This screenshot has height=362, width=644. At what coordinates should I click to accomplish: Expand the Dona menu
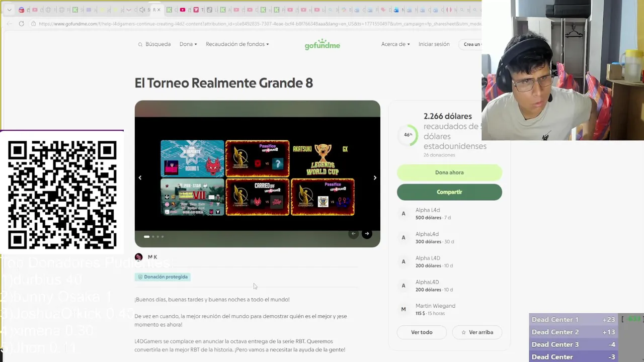[x=188, y=44]
